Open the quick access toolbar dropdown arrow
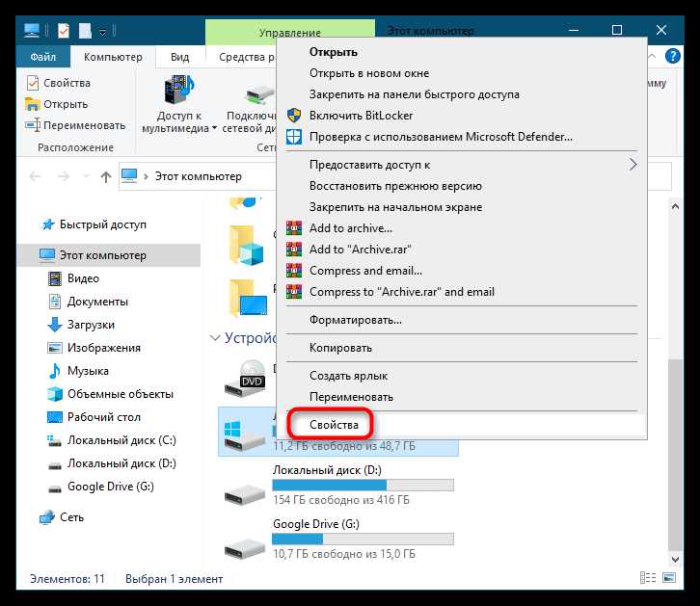 [x=103, y=33]
